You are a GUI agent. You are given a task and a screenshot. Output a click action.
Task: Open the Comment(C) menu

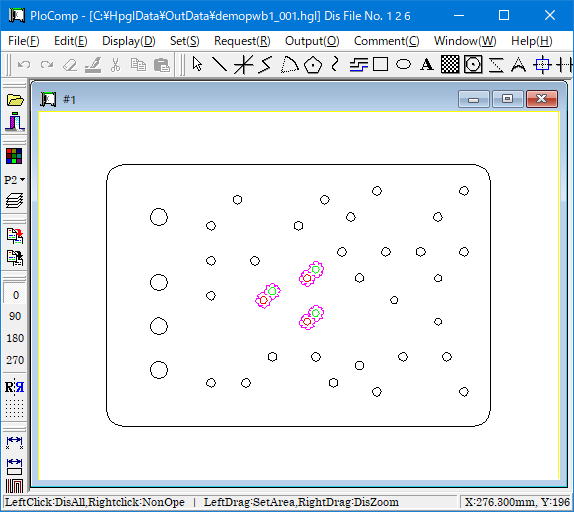[387, 41]
